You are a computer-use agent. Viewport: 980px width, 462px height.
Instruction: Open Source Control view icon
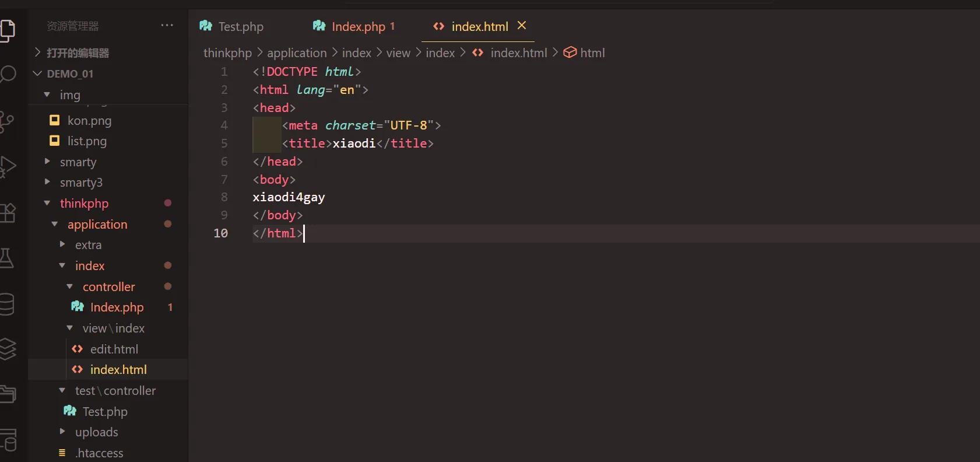[7, 121]
